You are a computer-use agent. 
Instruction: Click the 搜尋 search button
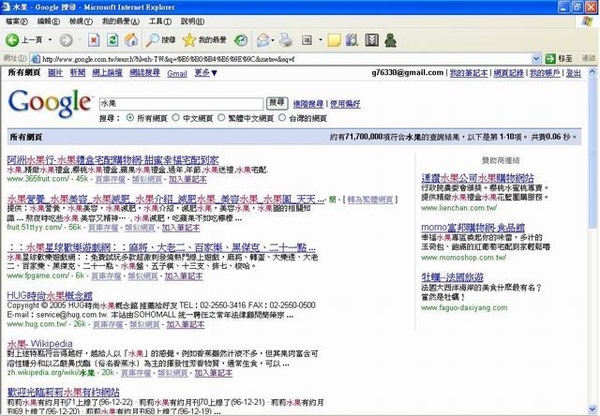[277, 103]
